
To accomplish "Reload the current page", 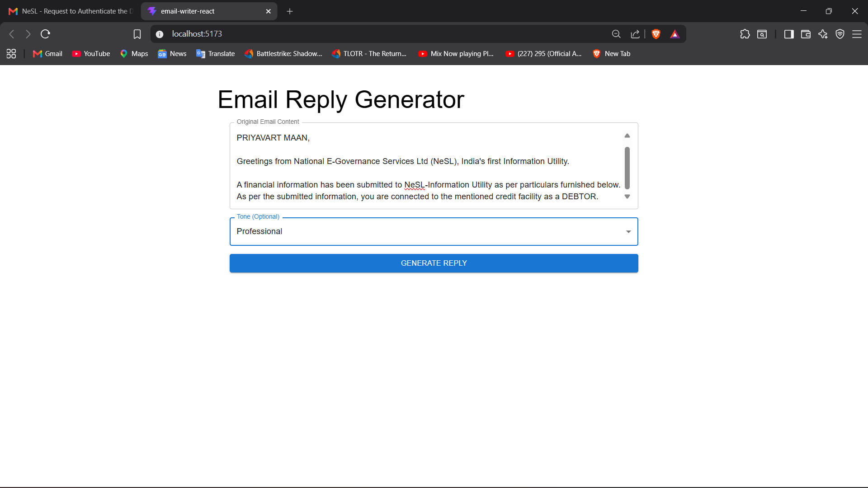I will point(45,34).
